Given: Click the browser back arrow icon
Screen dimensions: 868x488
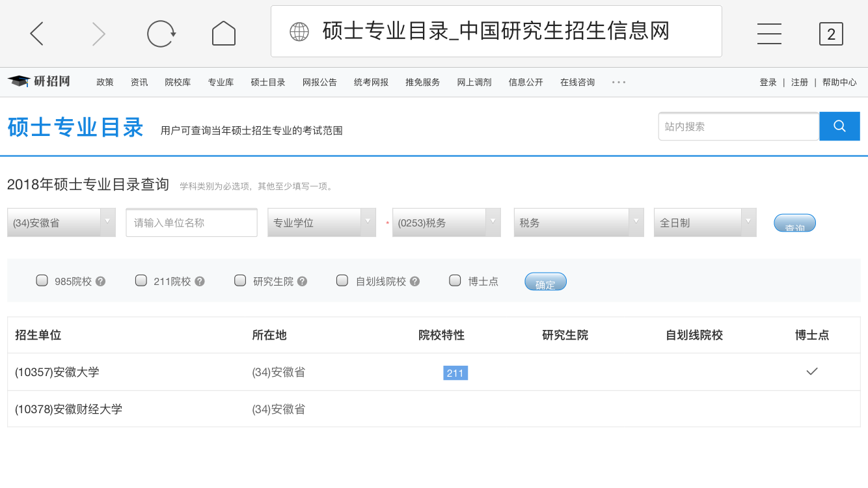Looking at the screenshot, I should point(36,33).
